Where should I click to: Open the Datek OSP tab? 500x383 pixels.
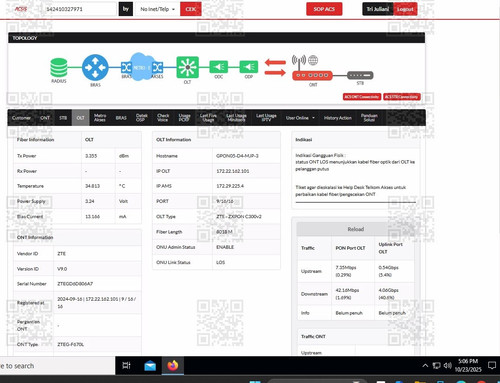point(142,118)
